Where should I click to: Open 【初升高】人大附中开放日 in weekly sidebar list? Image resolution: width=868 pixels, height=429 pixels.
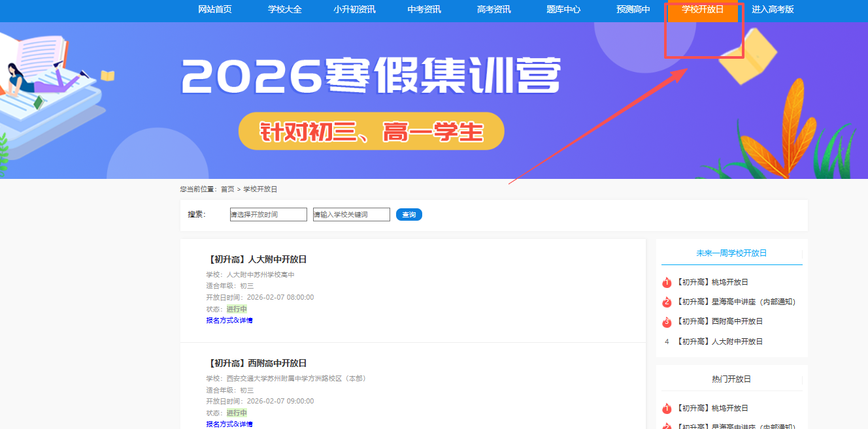pyautogui.click(x=720, y=342)
